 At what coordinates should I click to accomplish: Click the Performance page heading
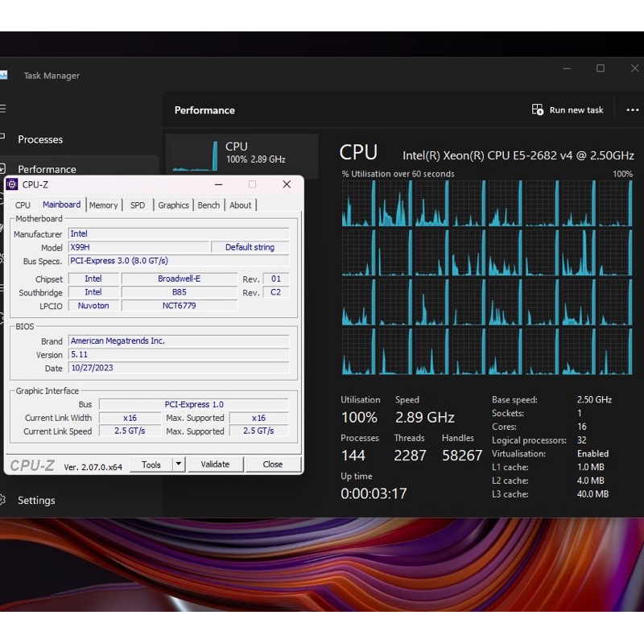tap(204, 110)
